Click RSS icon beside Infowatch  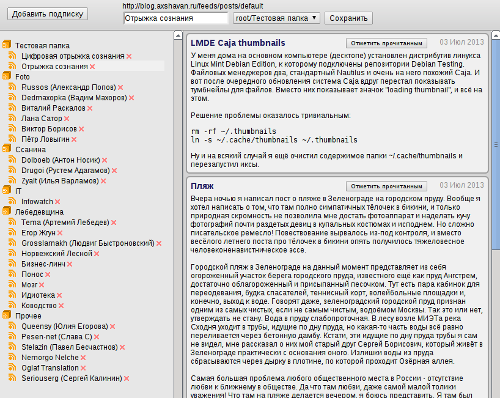pos(13,201)
